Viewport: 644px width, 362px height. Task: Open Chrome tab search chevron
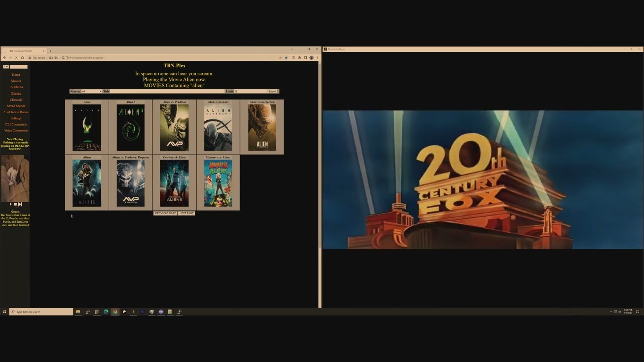point(291,49)
